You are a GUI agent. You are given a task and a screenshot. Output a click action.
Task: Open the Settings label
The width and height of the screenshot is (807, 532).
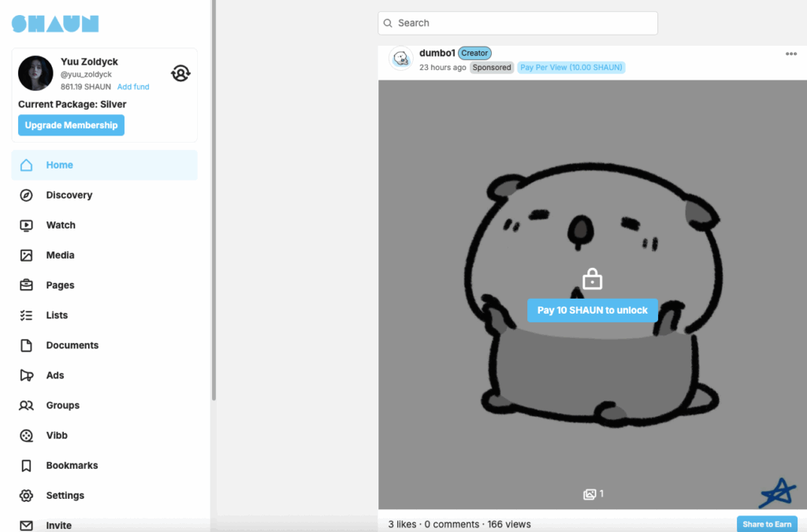click(65, 496)
